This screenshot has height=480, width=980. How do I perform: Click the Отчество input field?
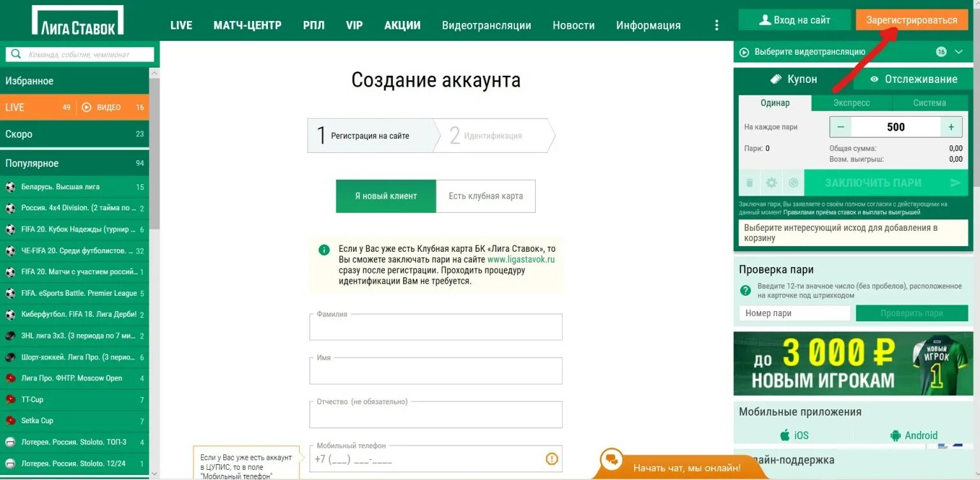[436, 414]
